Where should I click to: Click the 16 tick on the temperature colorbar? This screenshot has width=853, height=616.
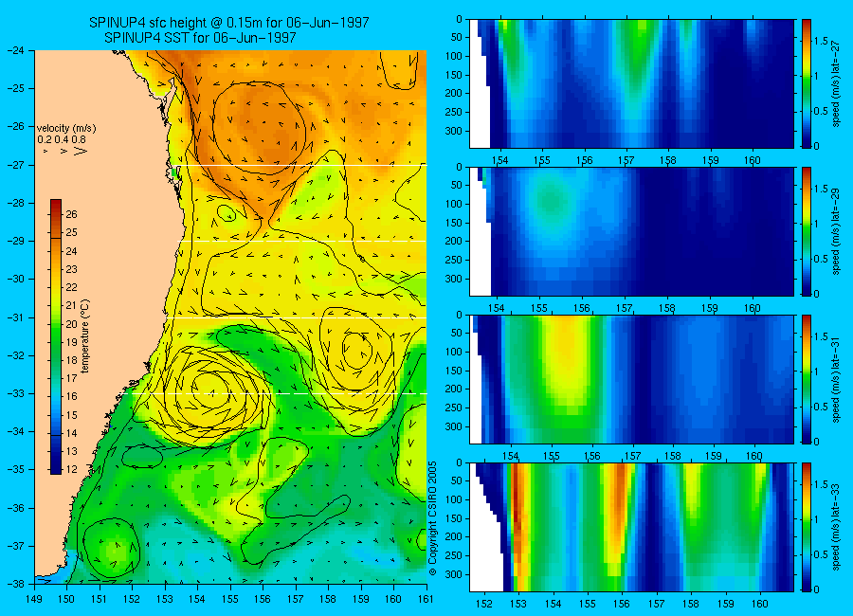pyautogui.click(x=71, y=397)
